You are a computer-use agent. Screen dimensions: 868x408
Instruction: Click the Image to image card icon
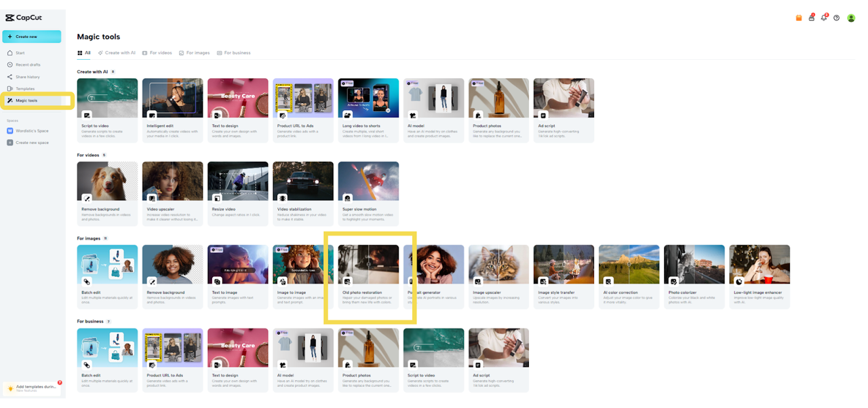pos(282,281)
